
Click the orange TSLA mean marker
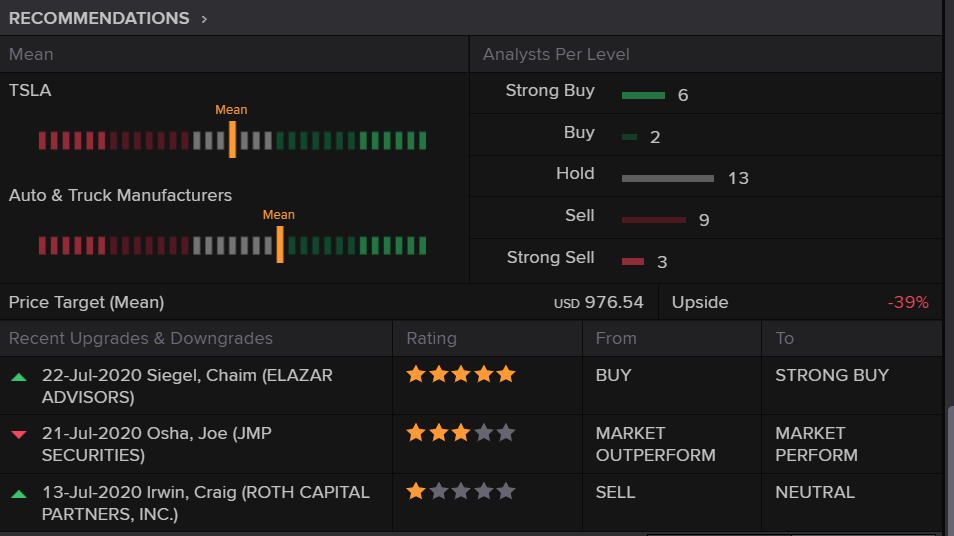coord(232,139)
